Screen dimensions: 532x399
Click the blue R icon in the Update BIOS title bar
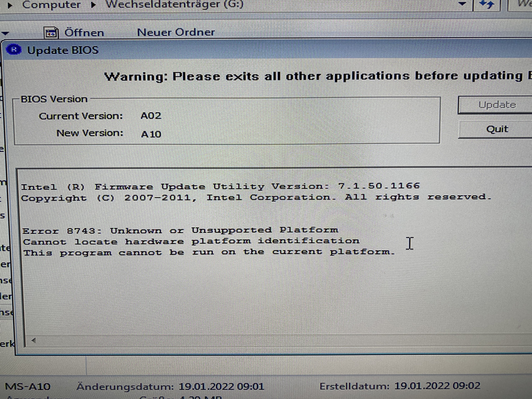14,50
